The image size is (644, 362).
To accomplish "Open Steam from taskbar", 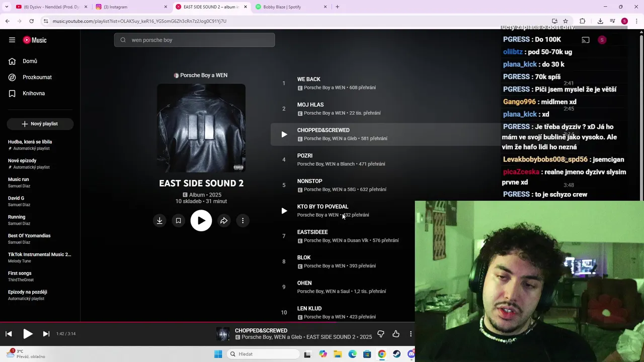I will click(x=396, y=354).
